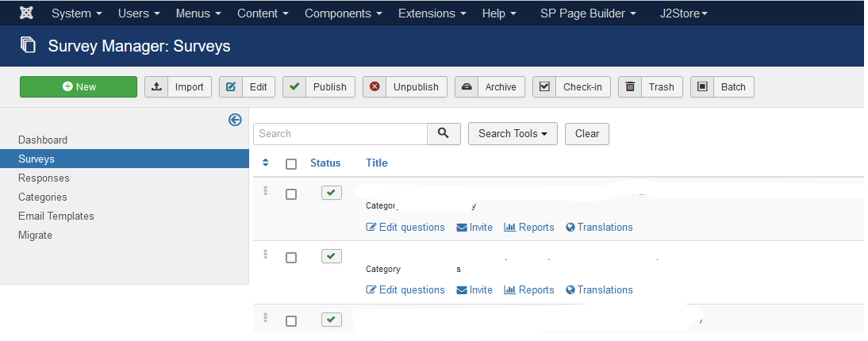Sort surveys by the Title column

[377, 163]
